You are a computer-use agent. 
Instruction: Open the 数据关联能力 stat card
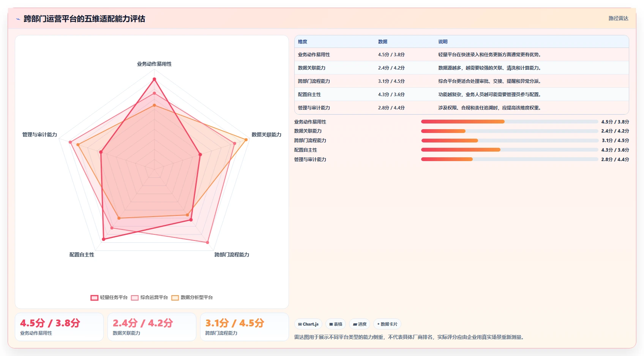pos(152,327)
